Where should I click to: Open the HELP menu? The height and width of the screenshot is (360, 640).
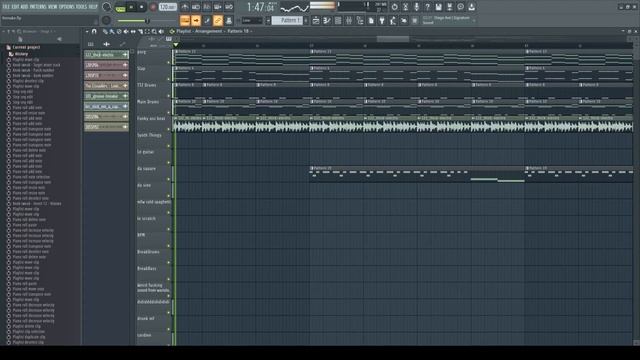(93, 7)
